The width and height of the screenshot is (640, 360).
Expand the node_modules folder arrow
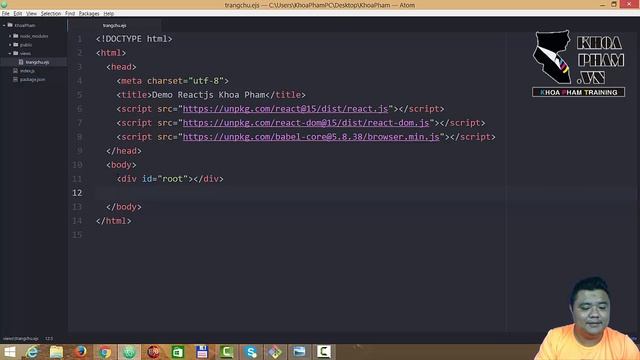point(10,36)
